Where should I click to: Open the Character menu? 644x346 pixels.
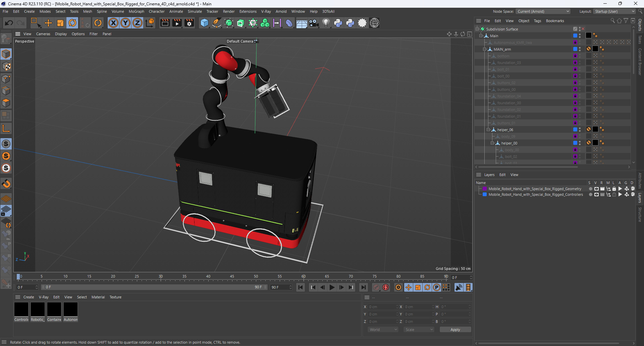[157, 11]
